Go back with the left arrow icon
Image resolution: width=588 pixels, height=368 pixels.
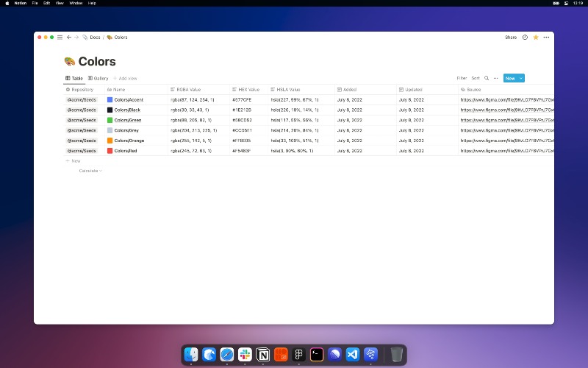click(x=69, y=38)
